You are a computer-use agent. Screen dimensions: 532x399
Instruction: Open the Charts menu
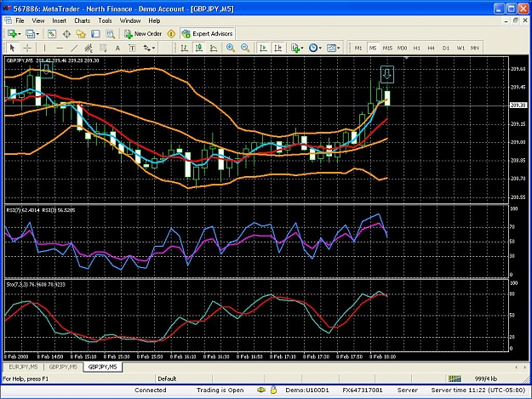pos(82,20)
